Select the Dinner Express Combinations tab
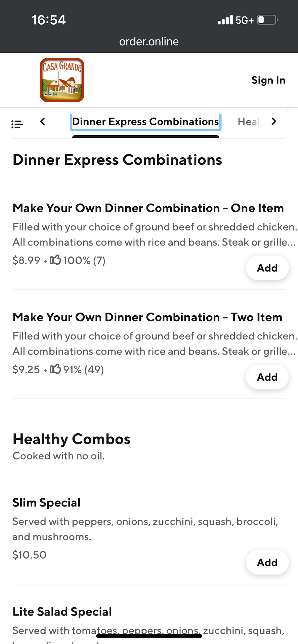Viewport: 298px width, 644px height. pos(145,122)
